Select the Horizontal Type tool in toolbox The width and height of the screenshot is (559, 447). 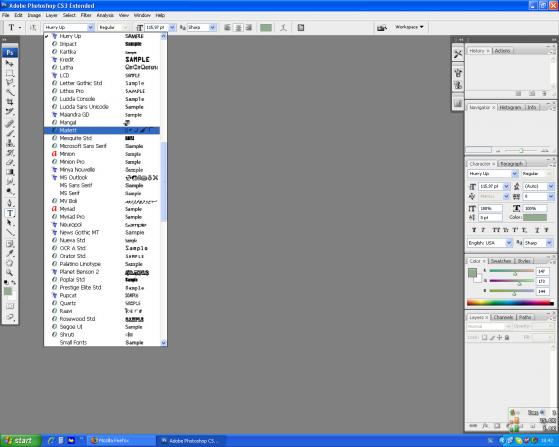coord(10,213)
